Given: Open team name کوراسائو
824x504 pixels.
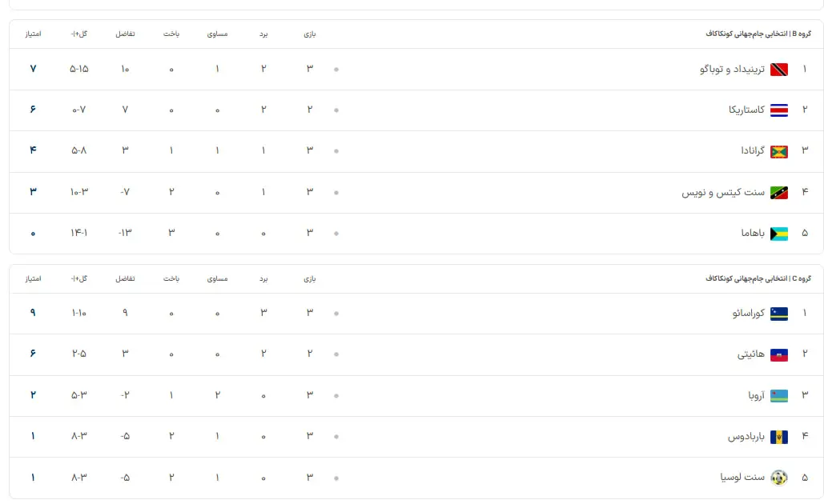Looking at the screenshot, I should pos(748,314).
